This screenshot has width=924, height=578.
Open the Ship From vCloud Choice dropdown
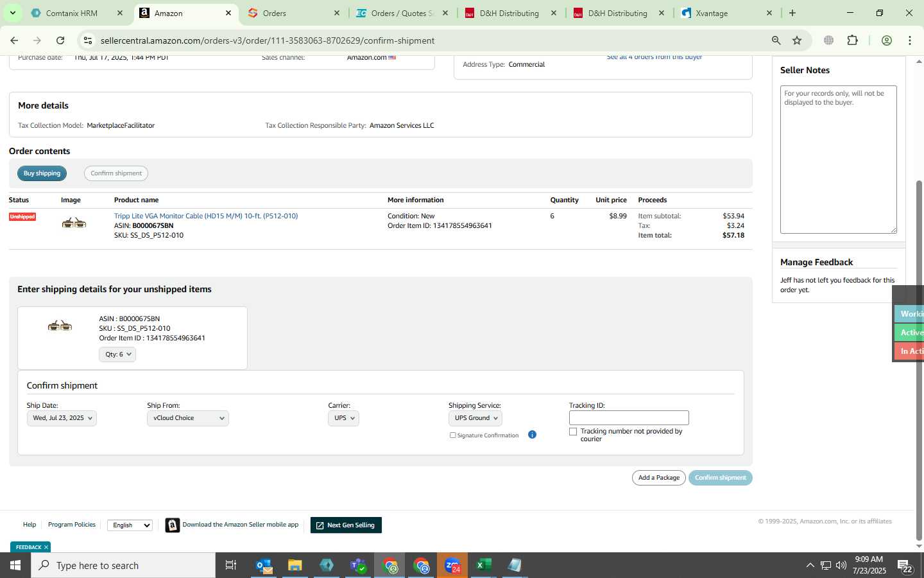pyautogui.click(x=188, y=418)
